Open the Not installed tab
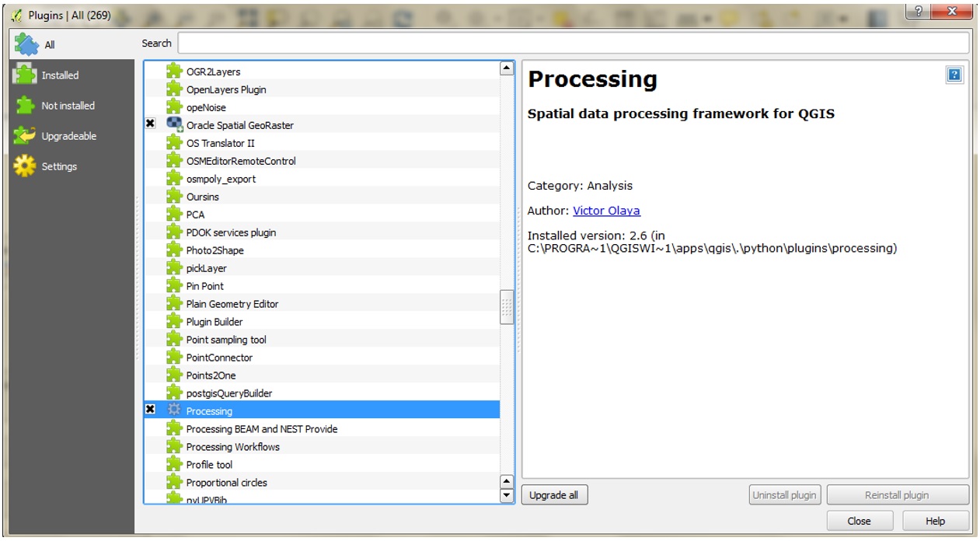The height and width of the screenshot is (541, 980). click(68, 106)
